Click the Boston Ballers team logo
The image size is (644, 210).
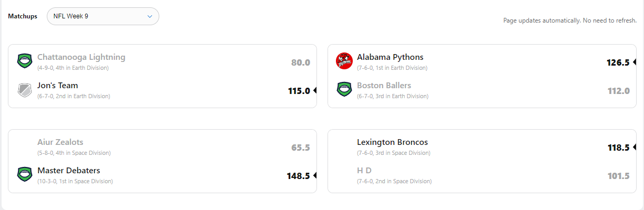click(x=344, y=89)
